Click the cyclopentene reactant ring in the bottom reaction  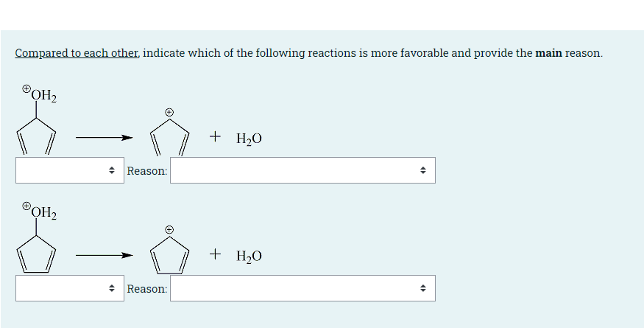[36, 254]
